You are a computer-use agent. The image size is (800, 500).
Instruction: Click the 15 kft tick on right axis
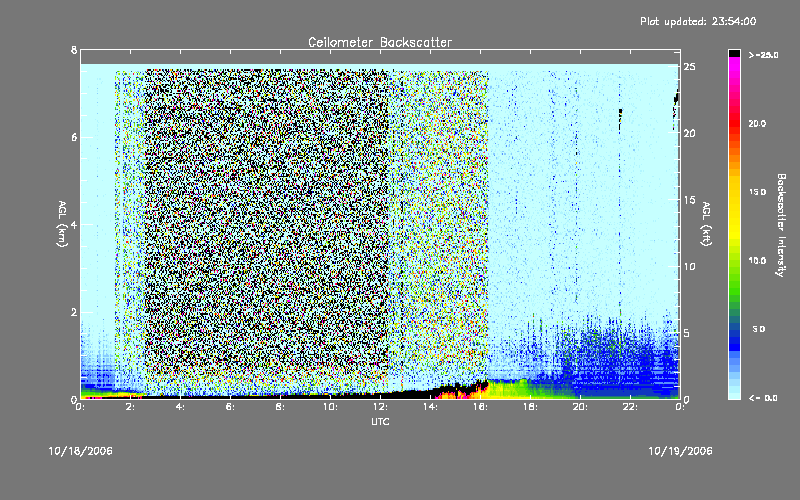689,200
